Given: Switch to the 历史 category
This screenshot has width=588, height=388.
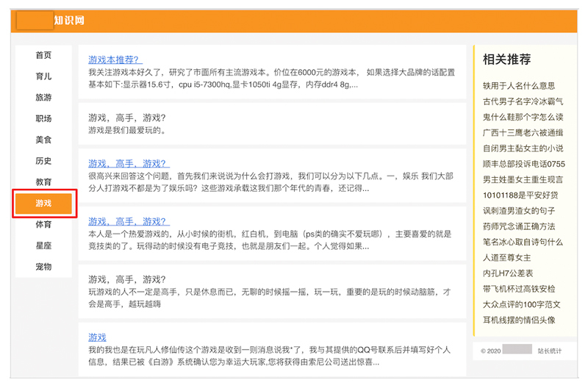Looking at the screenshot, I should tap(43, 161).
